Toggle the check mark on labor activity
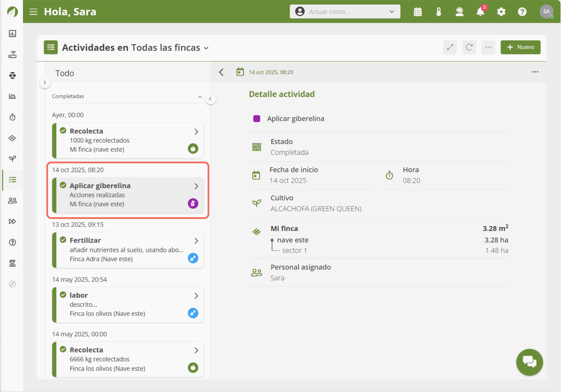The width and height of the screenshot is (561, 392). coord(63,295)
